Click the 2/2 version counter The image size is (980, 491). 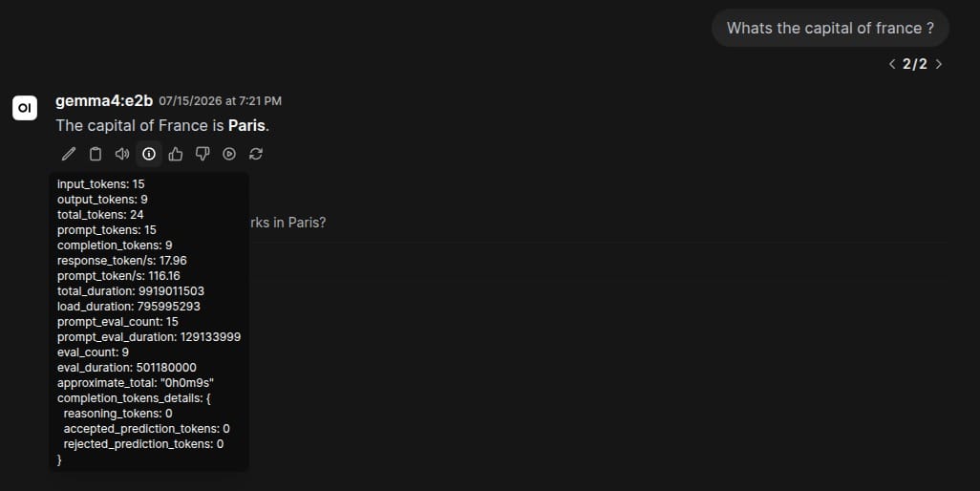(x=915, y=64)
